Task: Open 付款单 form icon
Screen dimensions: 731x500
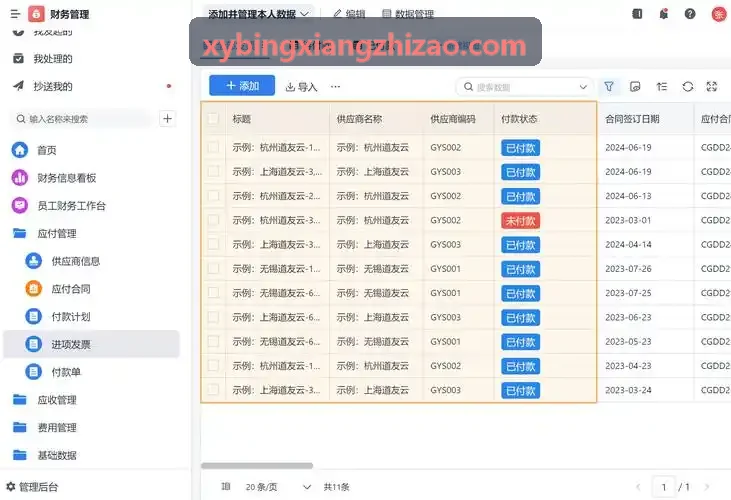Action: pyautogui.click(x=34, y=372)
